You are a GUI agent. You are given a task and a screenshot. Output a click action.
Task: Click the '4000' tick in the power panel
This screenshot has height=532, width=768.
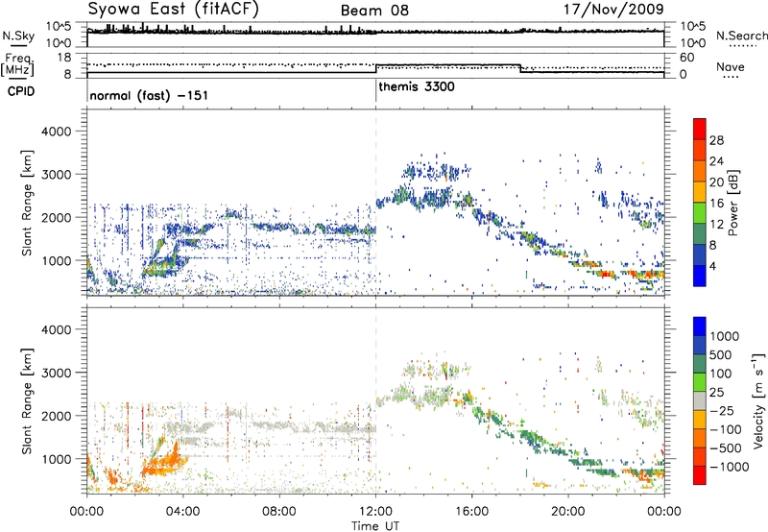click(56, 132)
